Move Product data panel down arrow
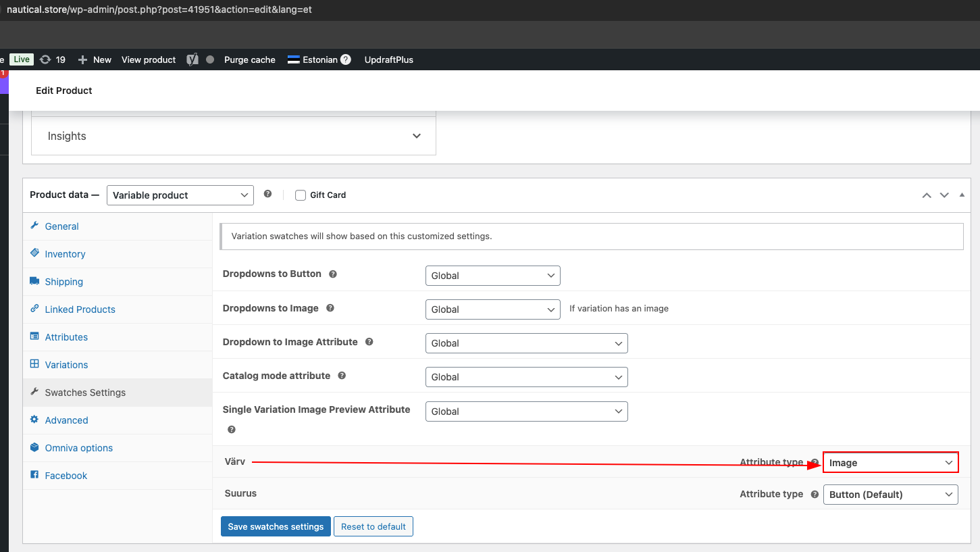 [x=944, y=195]
